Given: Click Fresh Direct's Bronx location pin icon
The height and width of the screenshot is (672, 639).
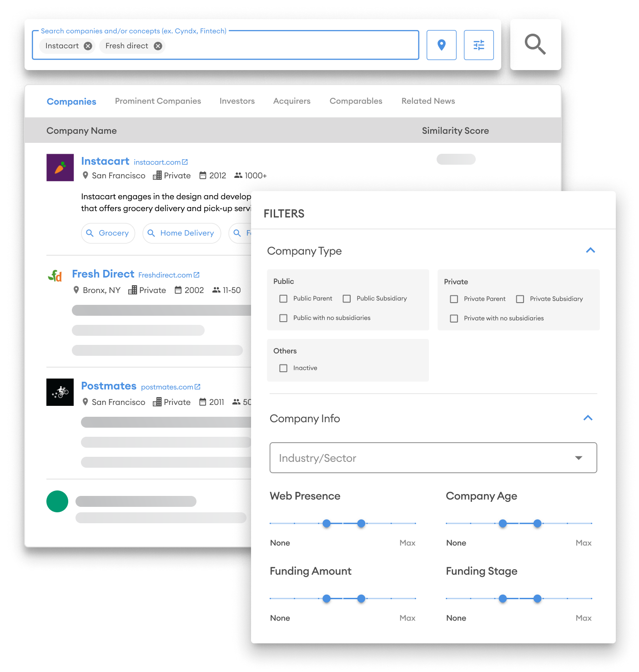Looking at the screenshot, I should (76, 290).
